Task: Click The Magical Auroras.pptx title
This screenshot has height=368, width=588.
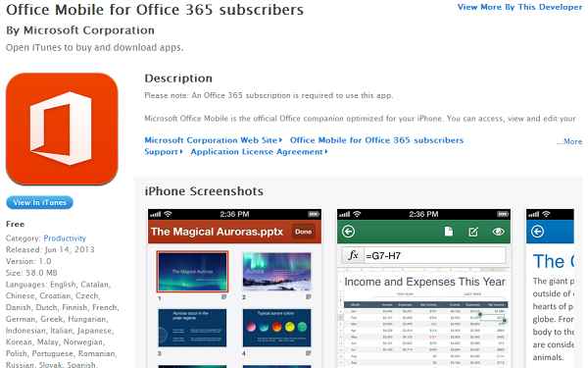Action: (x=217, y=232)
